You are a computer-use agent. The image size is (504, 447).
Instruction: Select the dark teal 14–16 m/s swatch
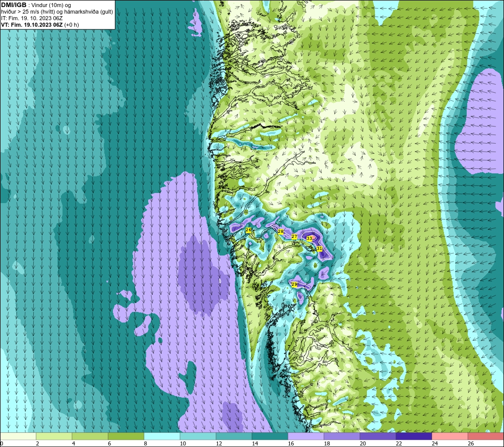pos(270,436)
